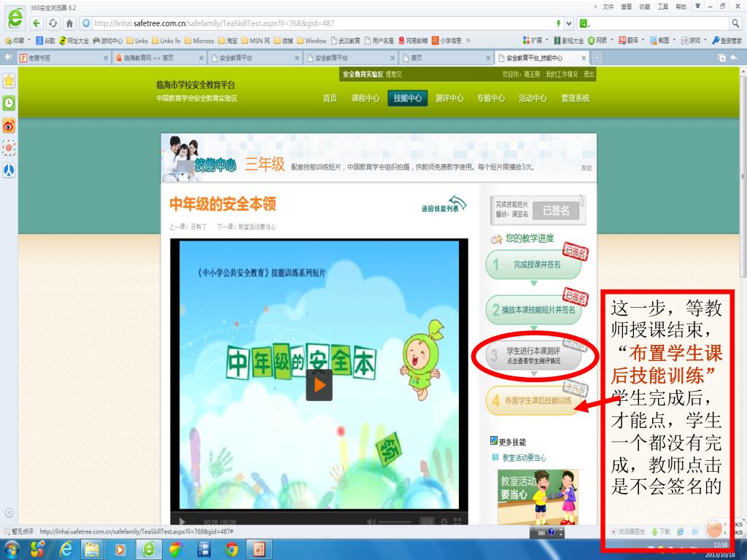
Task: Click the return-to-skill-list arrow icon
Action: 457,203
